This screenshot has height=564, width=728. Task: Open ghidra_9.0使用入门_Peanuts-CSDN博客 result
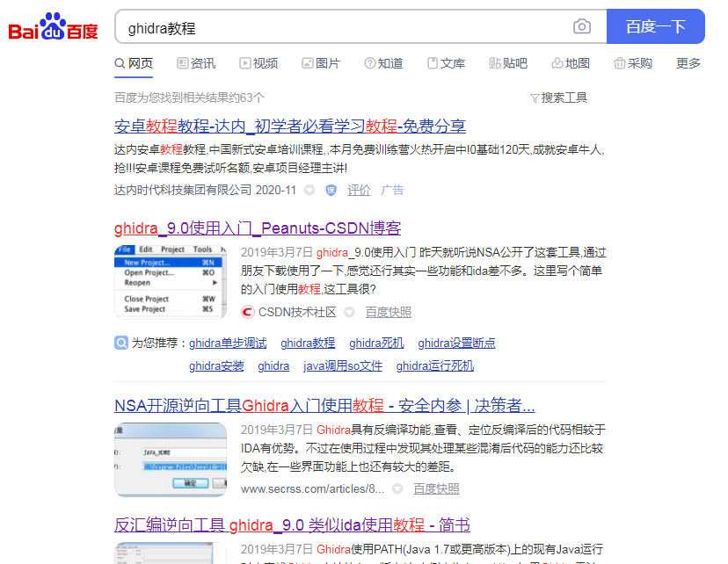pos(258,228)
